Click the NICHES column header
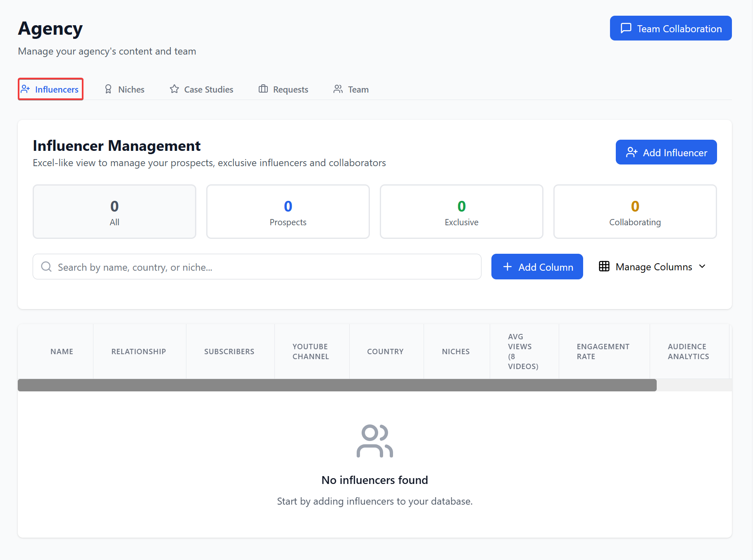 [x=456, y=351]
